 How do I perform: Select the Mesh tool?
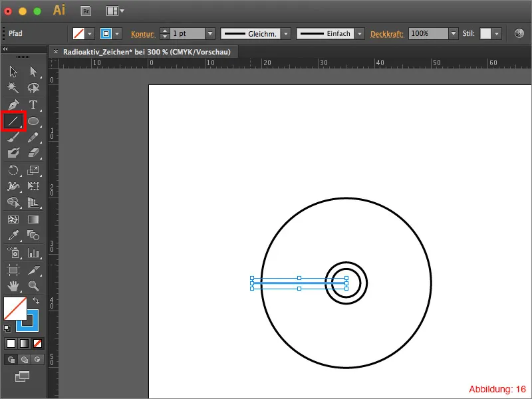(13, 219)
